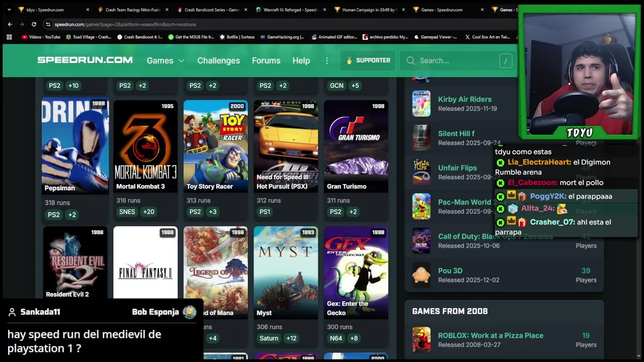This screenshot has width=644, height=362.
Task: Click the GCN platform tag in top row
Action: coord(337,85)
